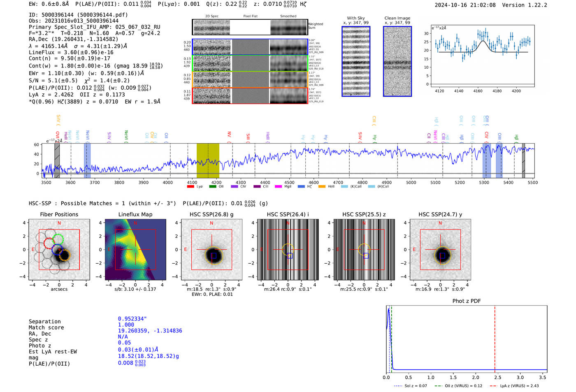Open the HSC SSP(24.7) y image
576x392 pixels.
(x=440, y=250)
